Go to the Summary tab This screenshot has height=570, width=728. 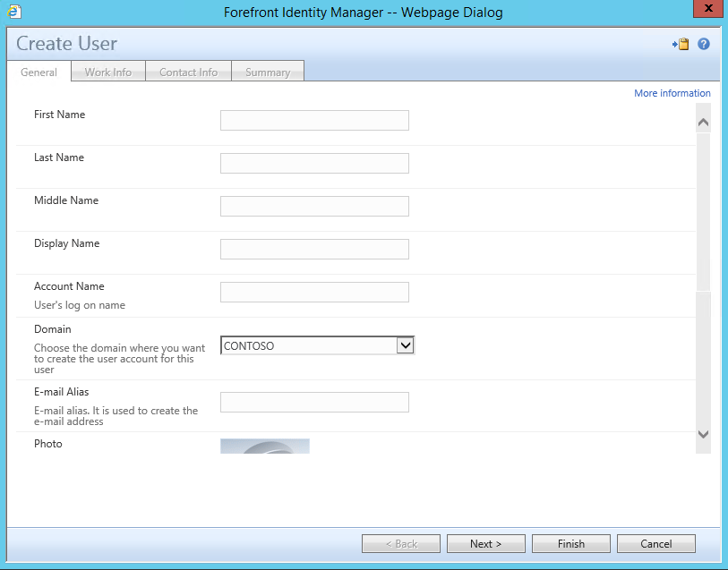click(268, 72)
